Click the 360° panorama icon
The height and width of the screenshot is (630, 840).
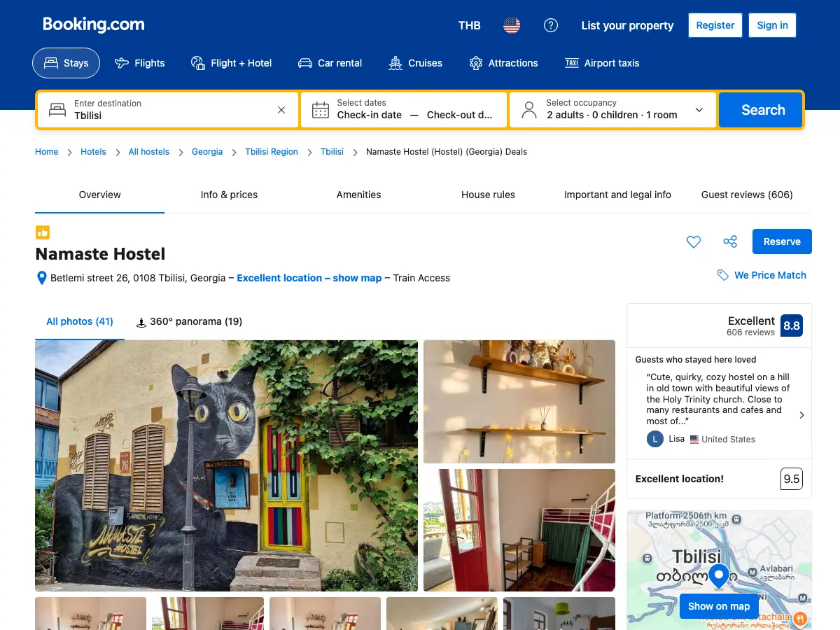click(x=141, y=322)
